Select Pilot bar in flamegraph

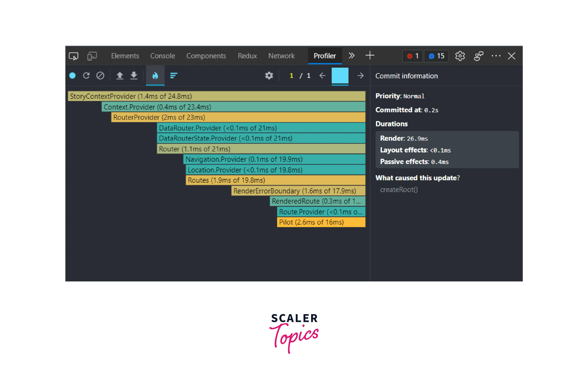tap(321, 222)
